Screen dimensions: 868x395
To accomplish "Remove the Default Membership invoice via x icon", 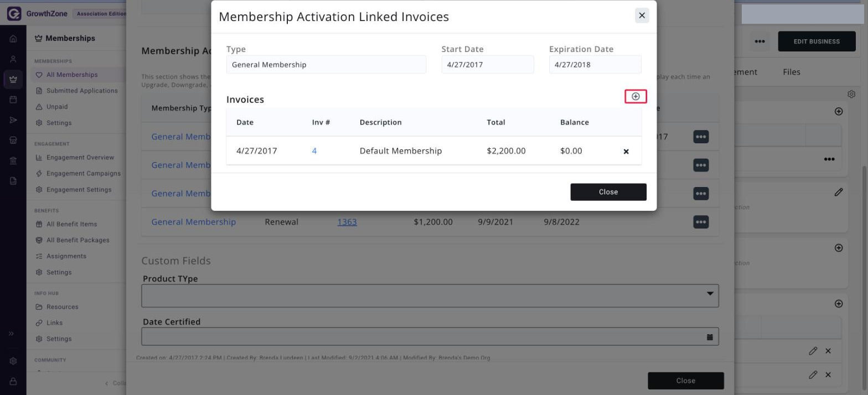I will pos(626,151).
